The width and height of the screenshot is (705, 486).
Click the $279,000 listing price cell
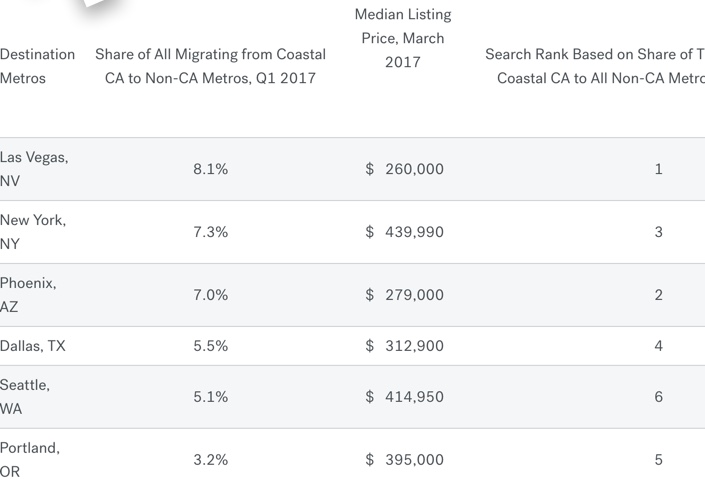(405, 295)
